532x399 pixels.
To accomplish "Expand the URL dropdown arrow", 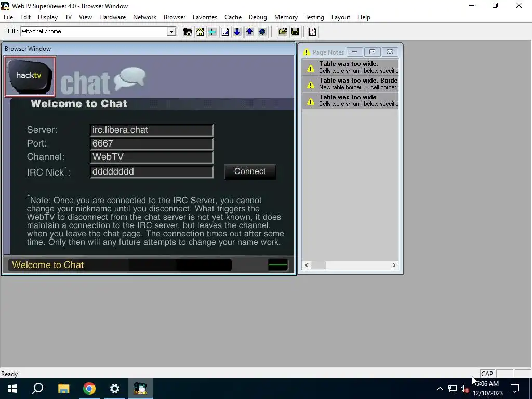I will (x=171, y=32).
